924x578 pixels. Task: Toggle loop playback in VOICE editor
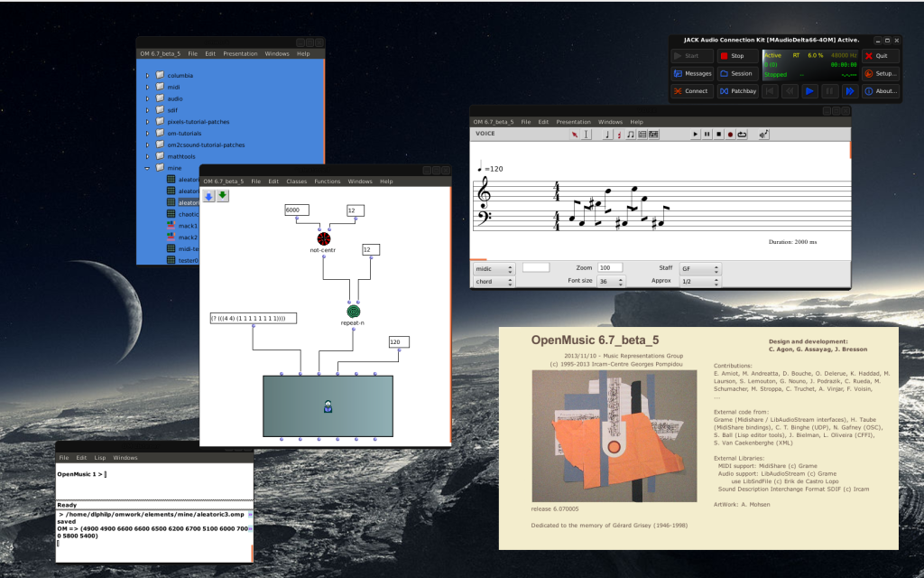[x=742, y=135]
